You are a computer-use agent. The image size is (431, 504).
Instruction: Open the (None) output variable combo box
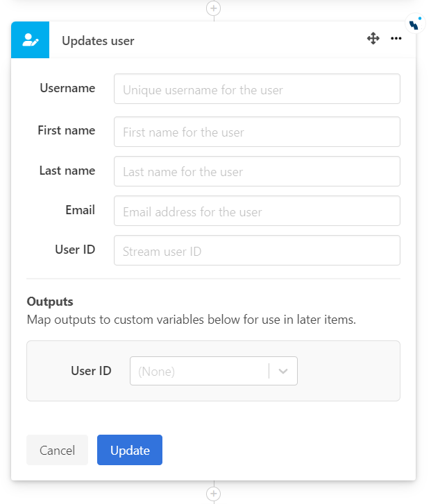[201, 371]
